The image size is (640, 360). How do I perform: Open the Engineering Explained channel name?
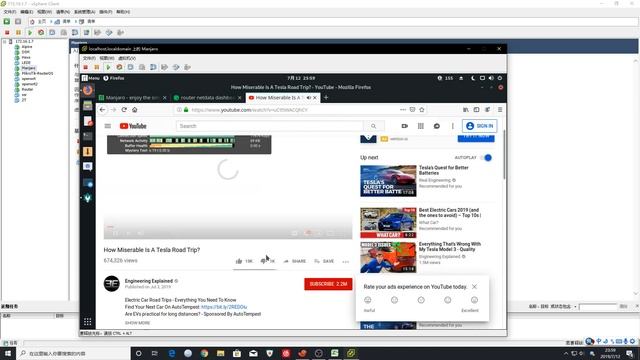(149, 281)
